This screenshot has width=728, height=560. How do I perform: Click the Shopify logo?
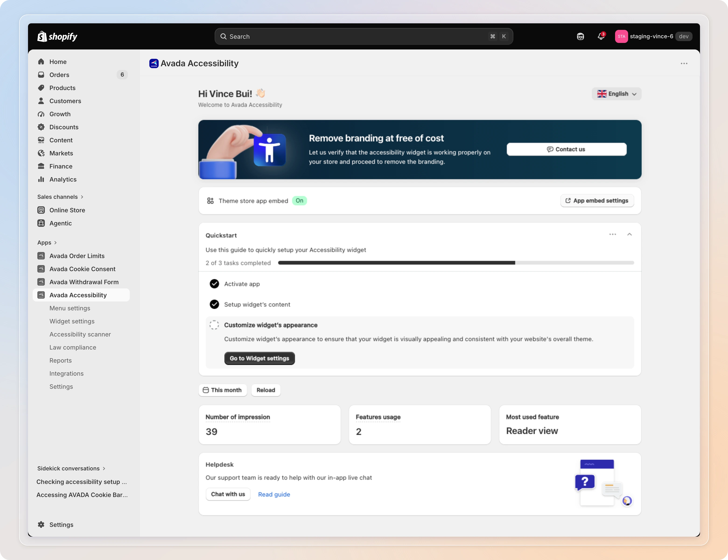[57, 36]
